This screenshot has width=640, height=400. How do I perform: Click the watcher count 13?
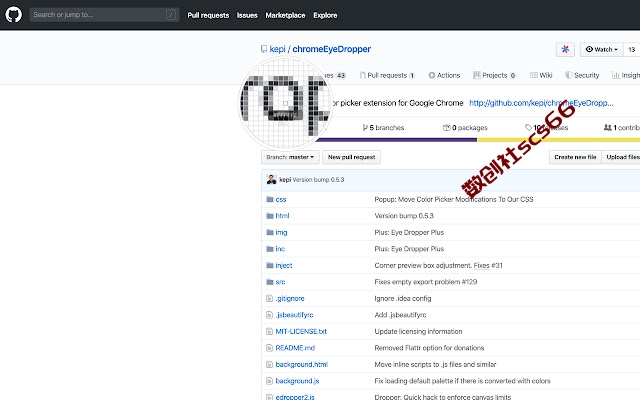pyautogui.click(x=631, y=49)
